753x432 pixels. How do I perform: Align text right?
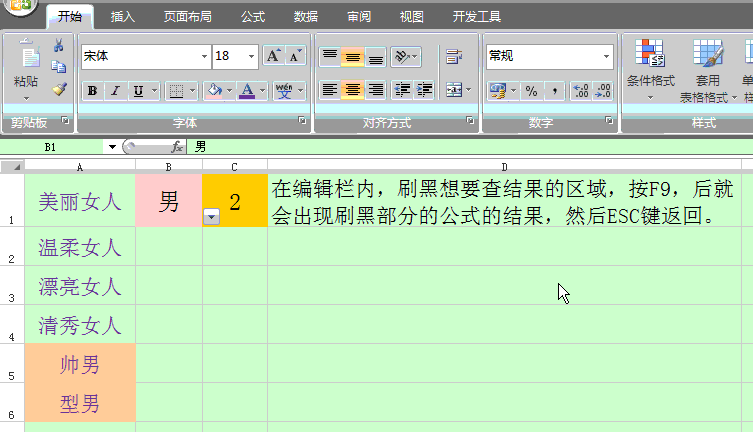coord(376,90)
